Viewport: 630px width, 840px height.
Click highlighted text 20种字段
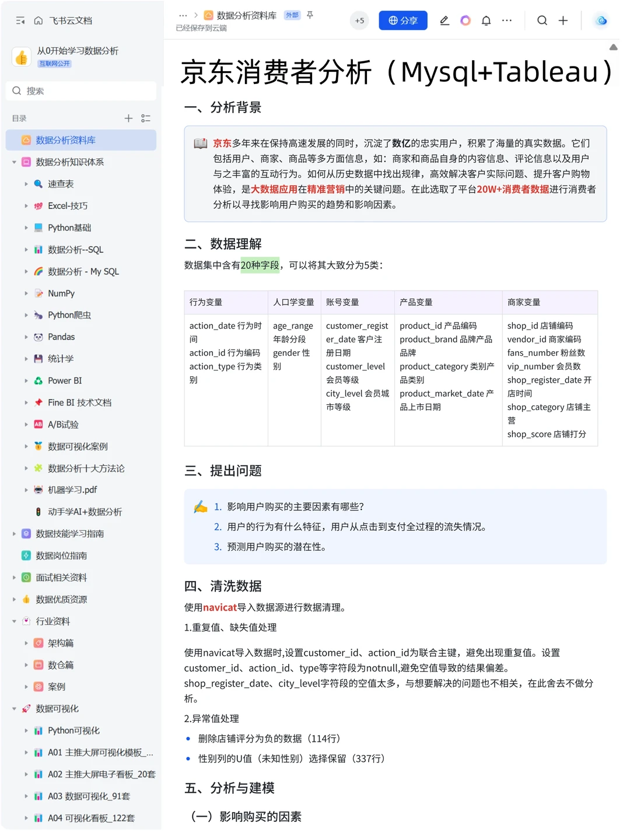coord(260,265)
